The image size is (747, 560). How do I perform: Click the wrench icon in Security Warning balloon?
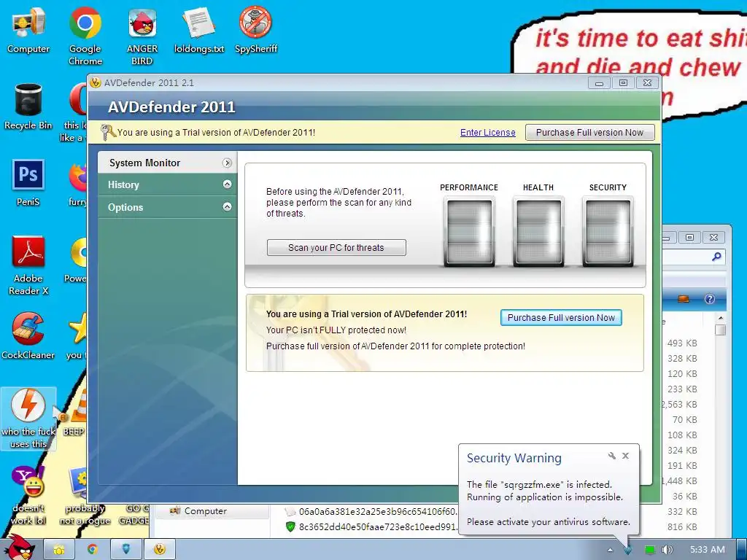(612, 456)
